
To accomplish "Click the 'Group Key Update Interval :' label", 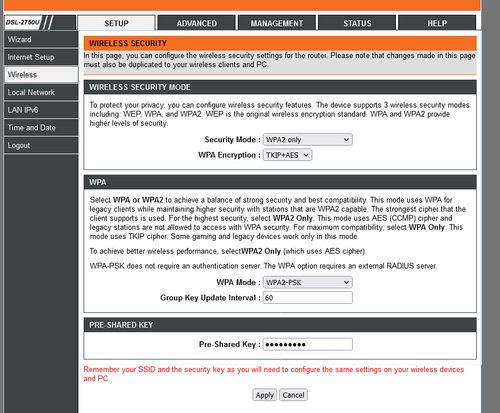I will 210,298.
